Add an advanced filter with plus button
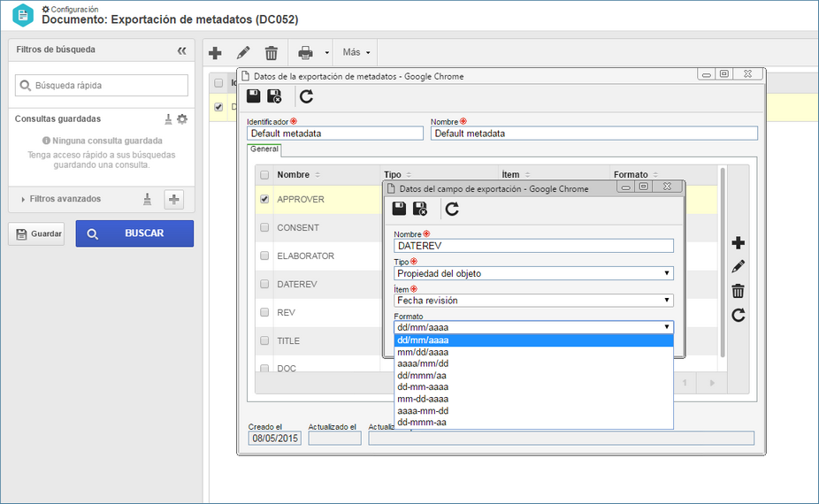This screenshot has width=819, height=504. pos(174,199)
